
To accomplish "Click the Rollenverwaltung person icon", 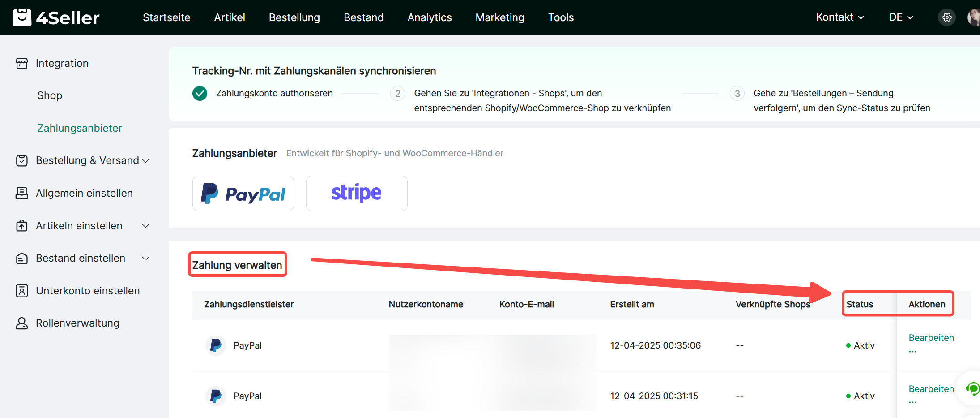I will click(22, 323).
